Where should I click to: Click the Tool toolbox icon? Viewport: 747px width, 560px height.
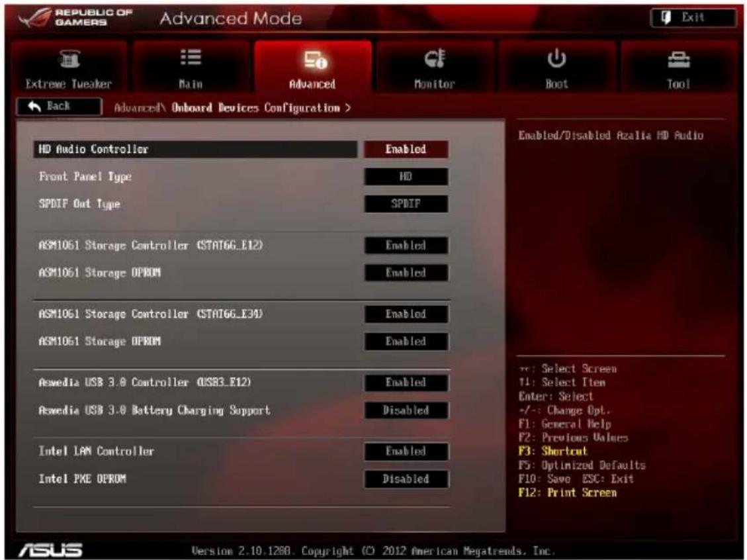click(x=678, y=60)
